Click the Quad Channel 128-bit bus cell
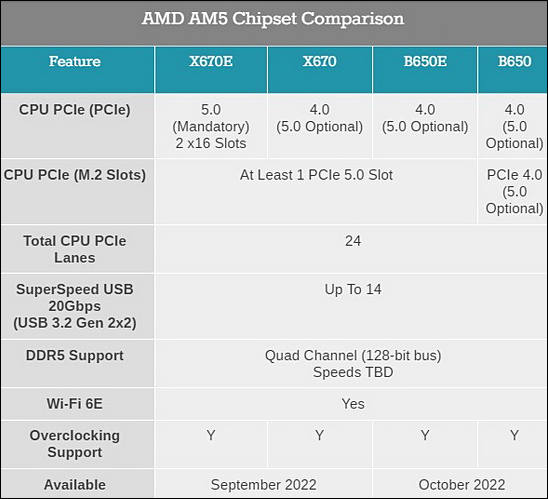The height and width of the screenshot is (499, 548). [353, 364]
